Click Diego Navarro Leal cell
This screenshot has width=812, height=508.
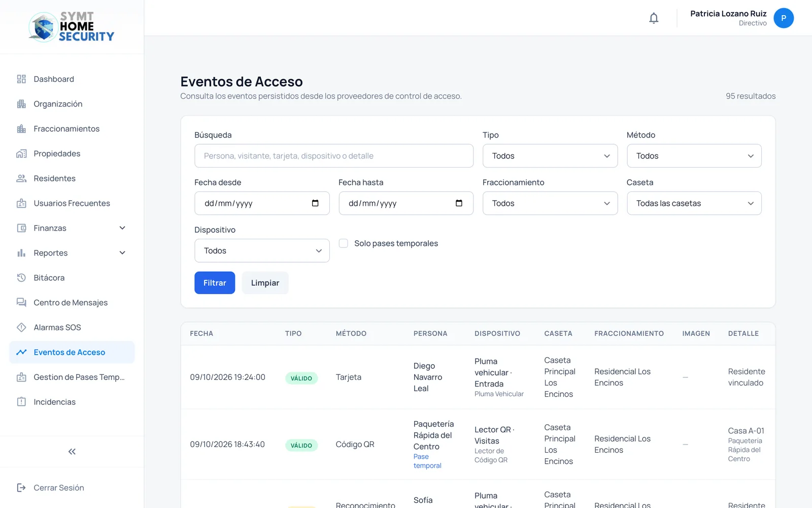tap(428, 377)
